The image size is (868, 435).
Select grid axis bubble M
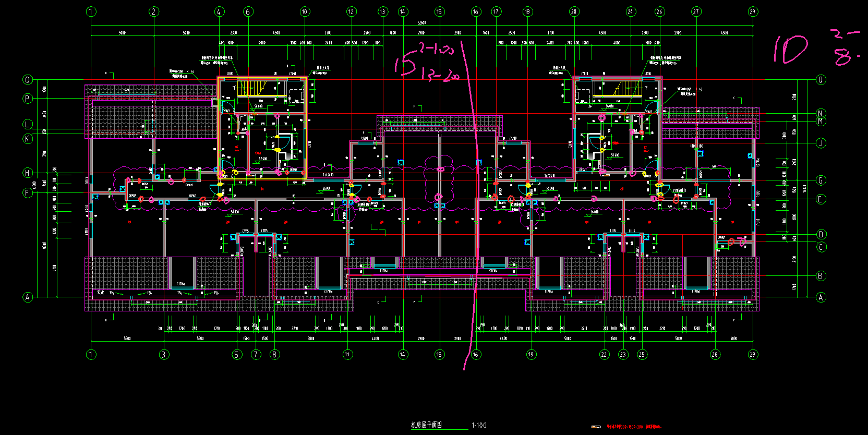(821, 122)
